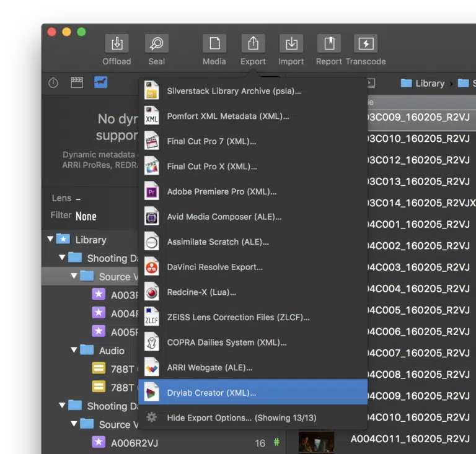
Task: Collapse the first Shooting Day folder
Action: click(62, 258)
